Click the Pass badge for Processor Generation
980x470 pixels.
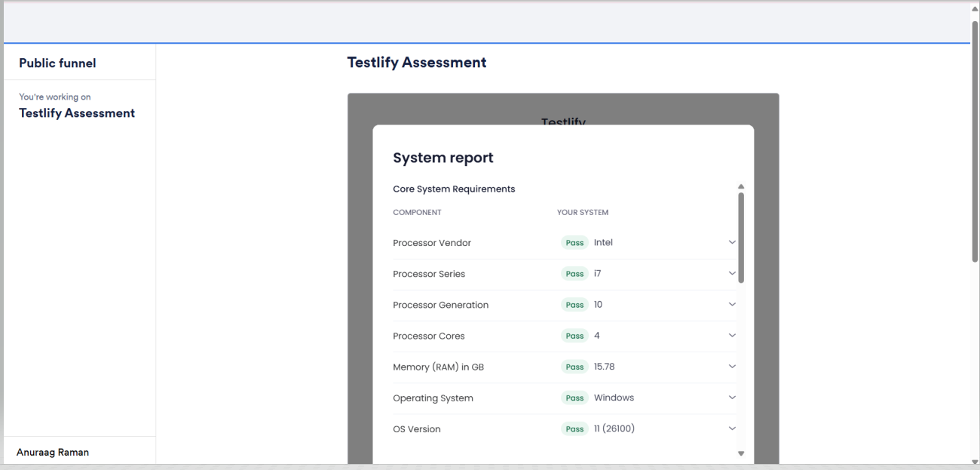click(574, 305)
